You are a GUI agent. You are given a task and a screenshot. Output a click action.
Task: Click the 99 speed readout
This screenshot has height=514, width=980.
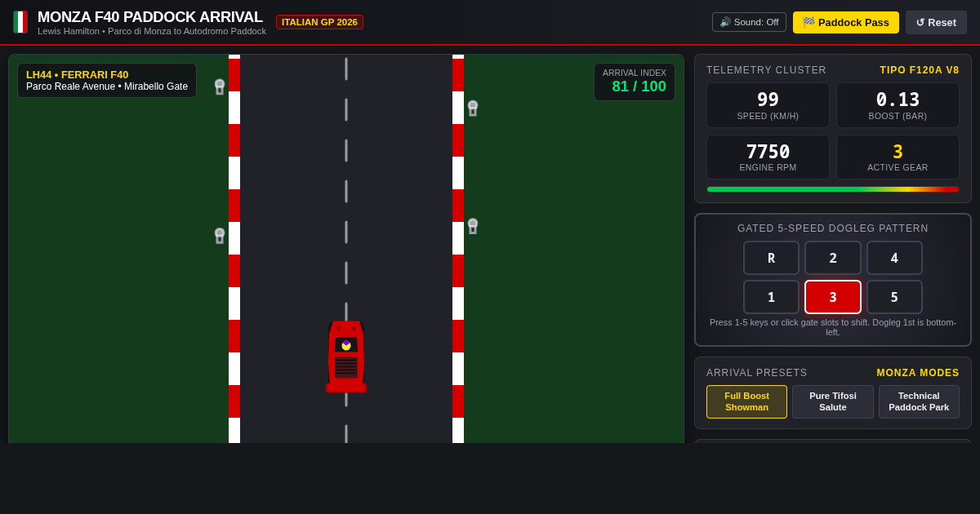point(768,100)
